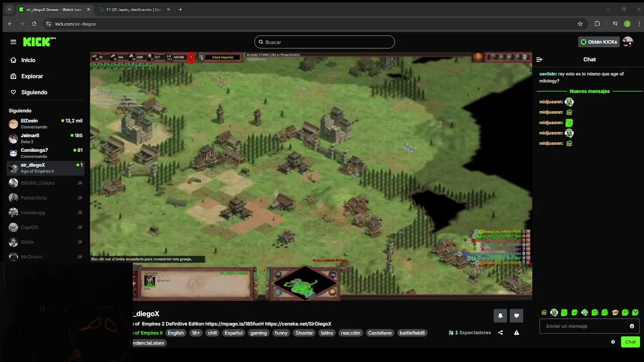
Task: Select the Español tag
Action: pos(233,333)
